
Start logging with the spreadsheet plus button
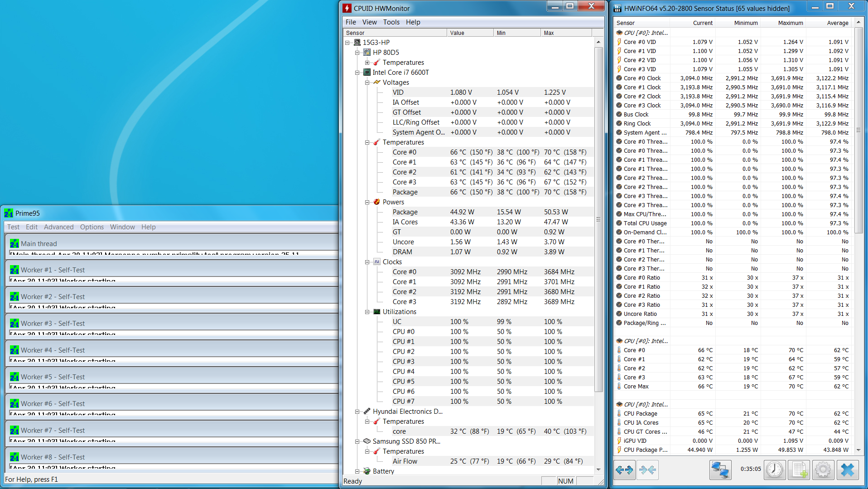tap(799, 470)
